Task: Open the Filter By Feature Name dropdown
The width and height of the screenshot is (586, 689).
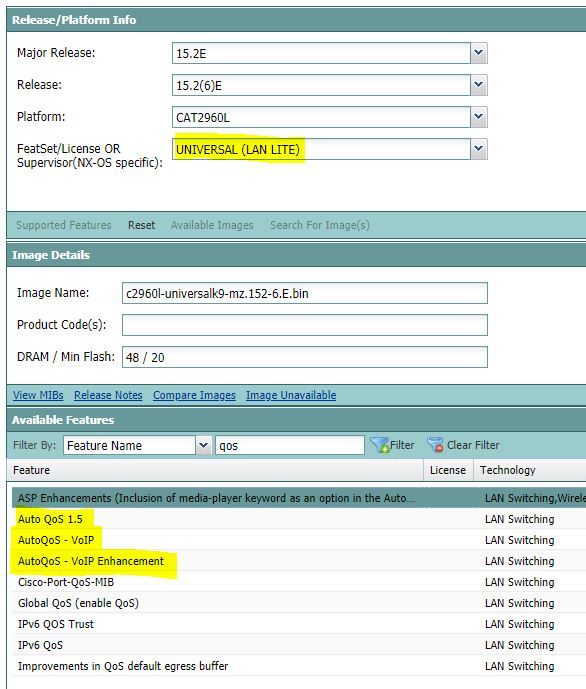Action: [x=203, y=445]
